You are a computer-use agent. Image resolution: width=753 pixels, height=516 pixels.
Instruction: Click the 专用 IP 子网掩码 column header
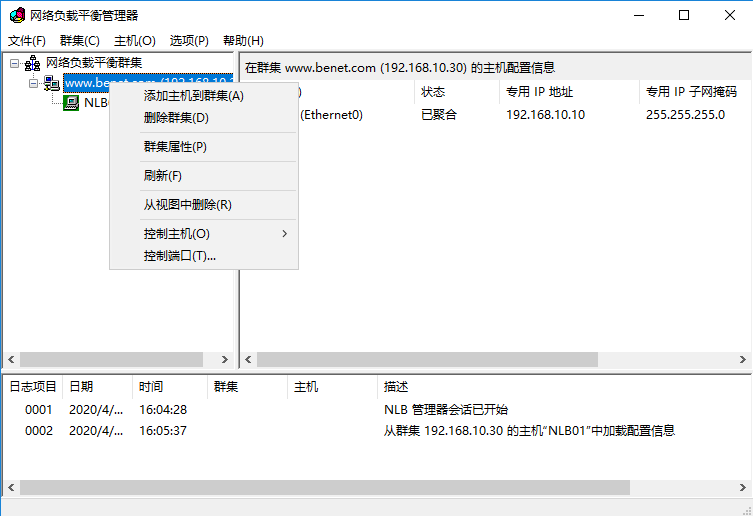[x=695, y=92]
